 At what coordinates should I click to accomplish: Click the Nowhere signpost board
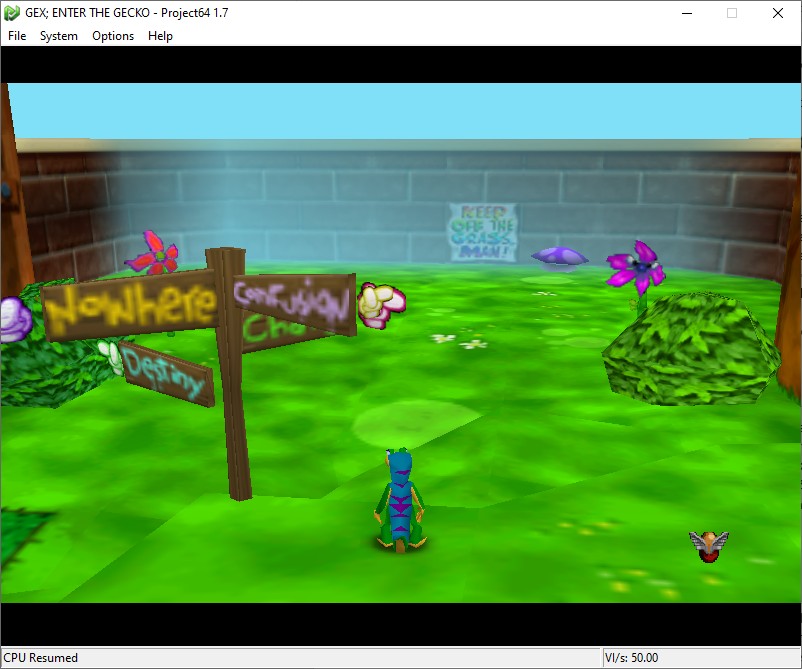tap(130, 306)
